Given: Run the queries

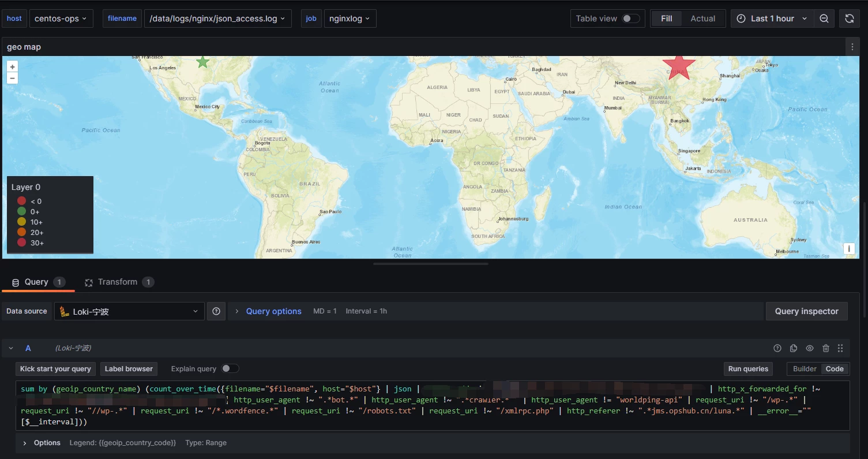Looking at the screenshot, I should [x=747, y=368].
